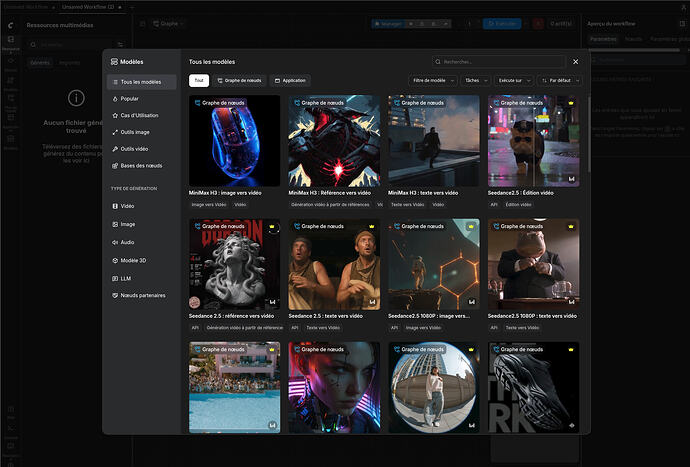
Task: Click provider logo on Seedance2.5 Édition vidéo thumbnail
Action: [571, 179]
